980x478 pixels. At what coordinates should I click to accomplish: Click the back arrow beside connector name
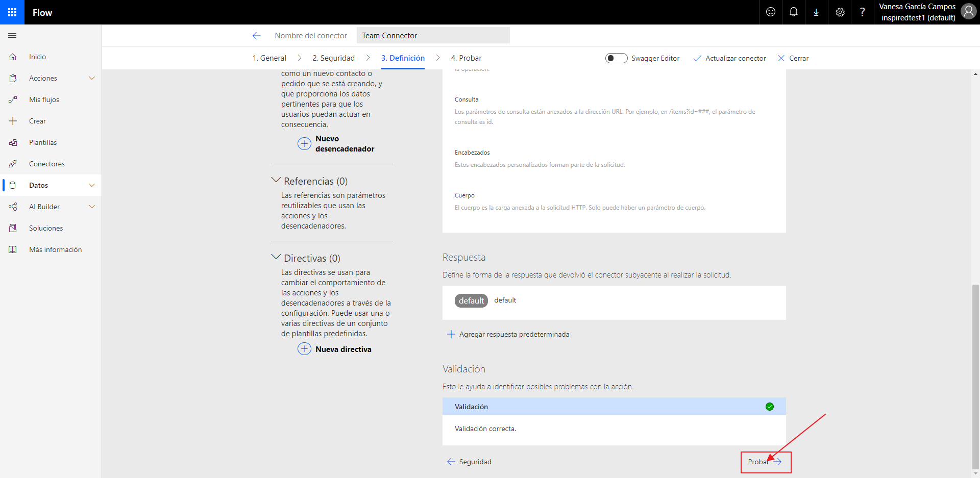tap(257, 36)
